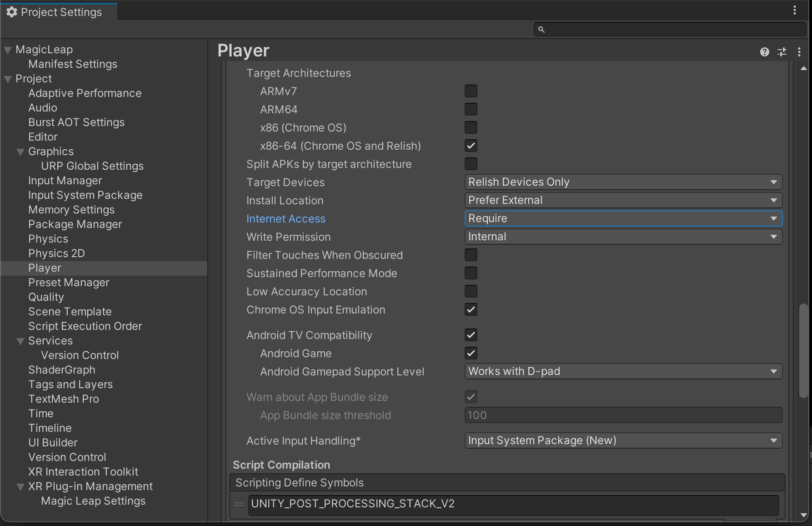This screenshot has width=812, height=526.
Task: Enable ARMv7 architecture checkbox
Action: pos(471,91)
